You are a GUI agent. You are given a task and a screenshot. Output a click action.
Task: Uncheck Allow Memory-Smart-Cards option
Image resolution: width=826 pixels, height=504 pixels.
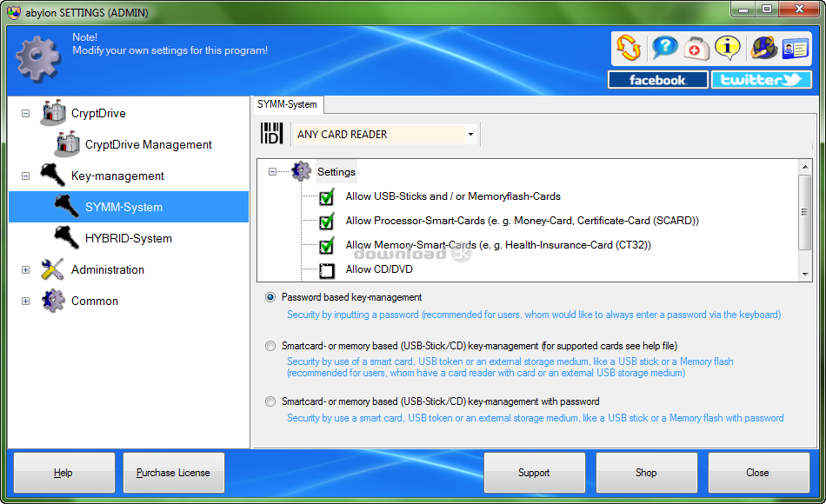pos(327,245)
